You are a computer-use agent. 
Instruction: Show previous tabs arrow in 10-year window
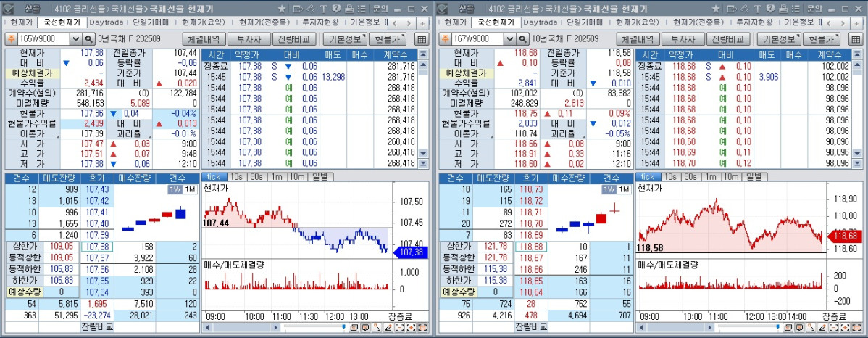pyautogui.click(x=828, y=22)
